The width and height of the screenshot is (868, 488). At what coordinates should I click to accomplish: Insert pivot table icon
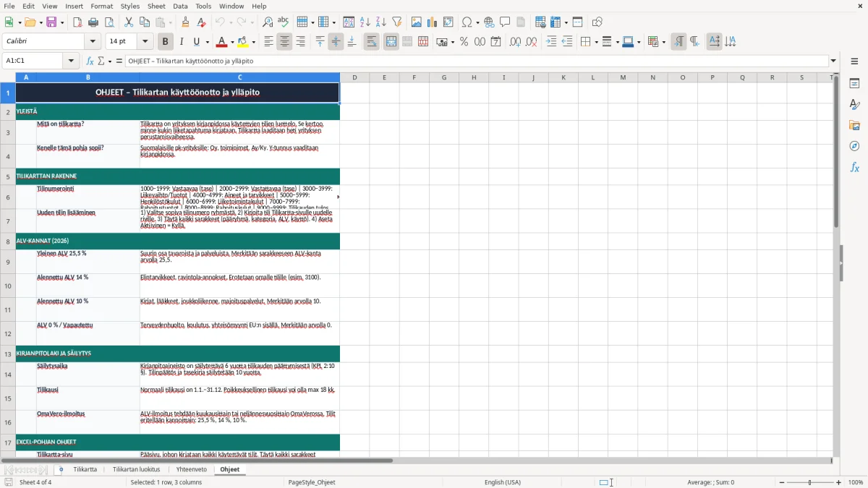(448, 22)
